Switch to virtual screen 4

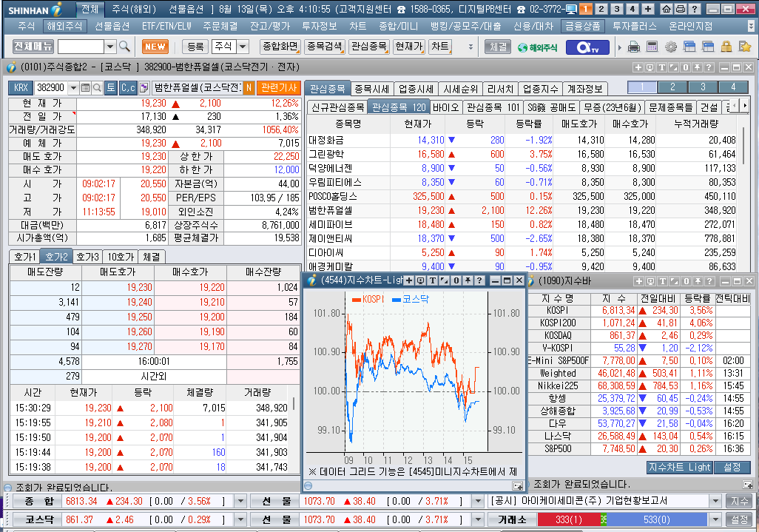(632, 9)
